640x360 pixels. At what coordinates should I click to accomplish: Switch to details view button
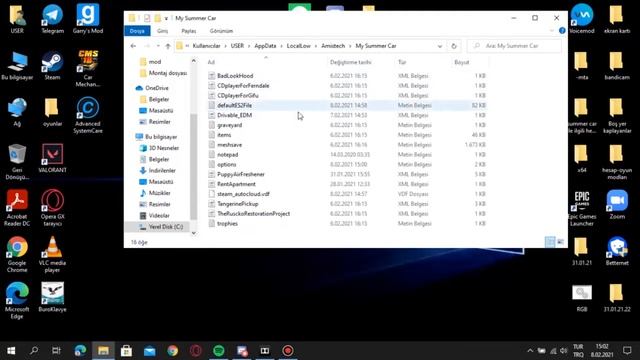550,242
